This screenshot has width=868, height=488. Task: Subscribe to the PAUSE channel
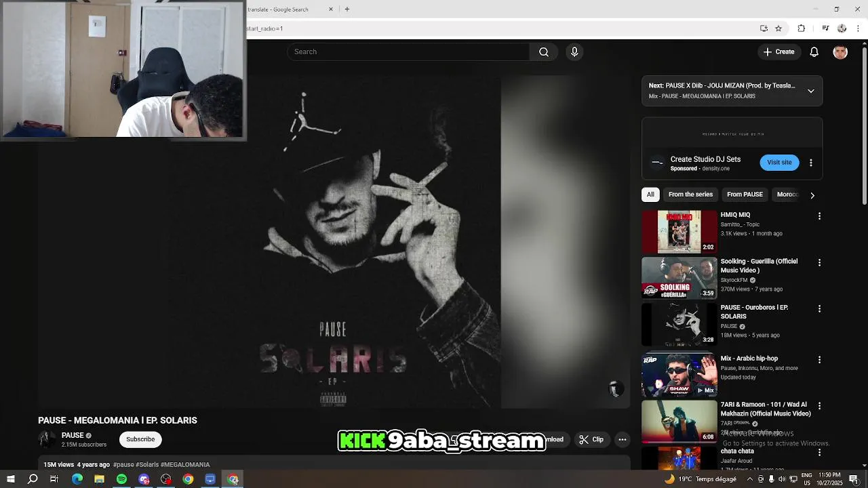140,439
